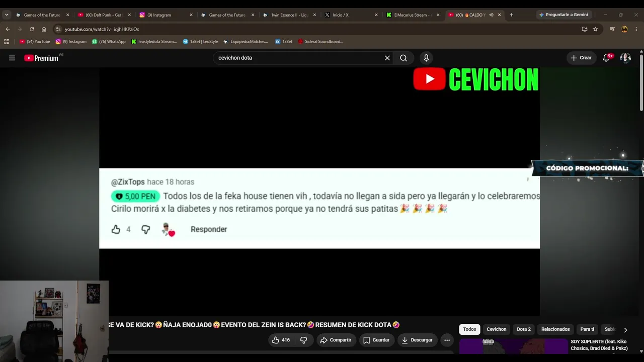Screen dimensions: 644x362
Task: Click the install-app icon in address bar
Action: 584,29
